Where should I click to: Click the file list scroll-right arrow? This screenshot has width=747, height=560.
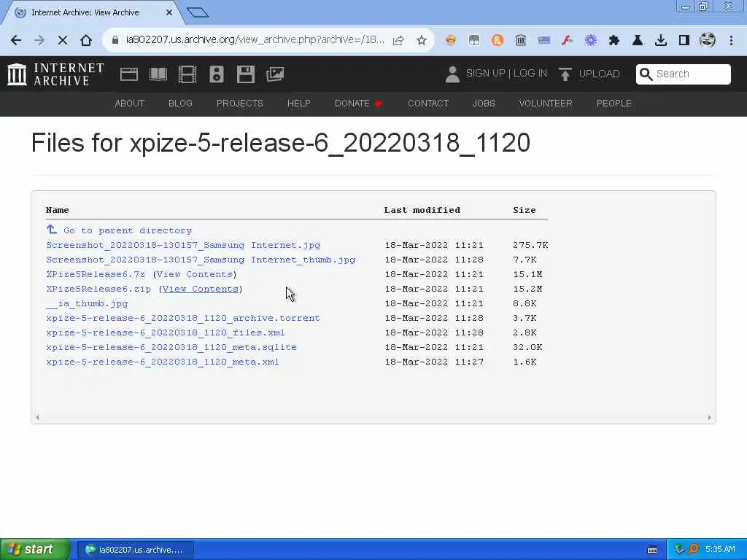click(x=709, y=418)
